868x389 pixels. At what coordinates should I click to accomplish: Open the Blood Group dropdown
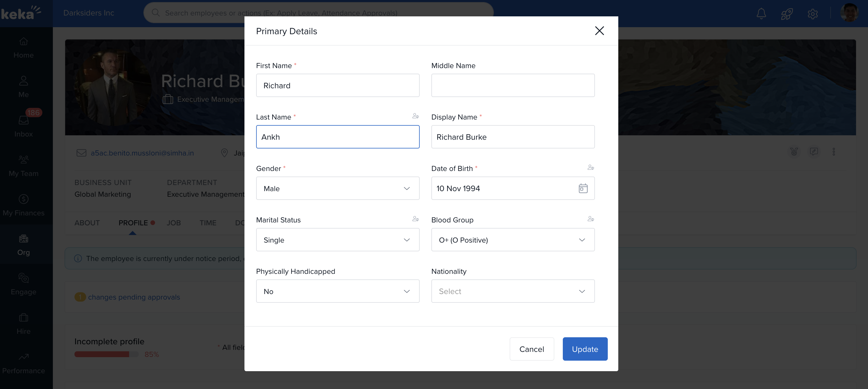[x=513, y=240]
